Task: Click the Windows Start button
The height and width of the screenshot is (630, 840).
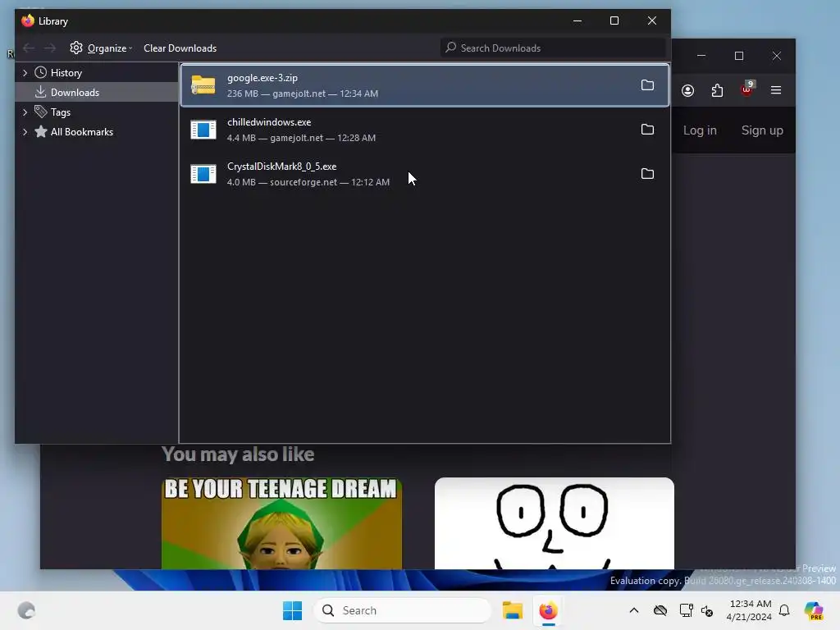Action: coord(293,610)
